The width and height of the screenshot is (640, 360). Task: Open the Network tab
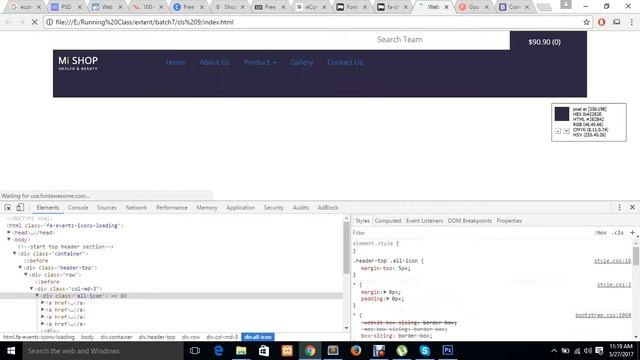[136, 207]
